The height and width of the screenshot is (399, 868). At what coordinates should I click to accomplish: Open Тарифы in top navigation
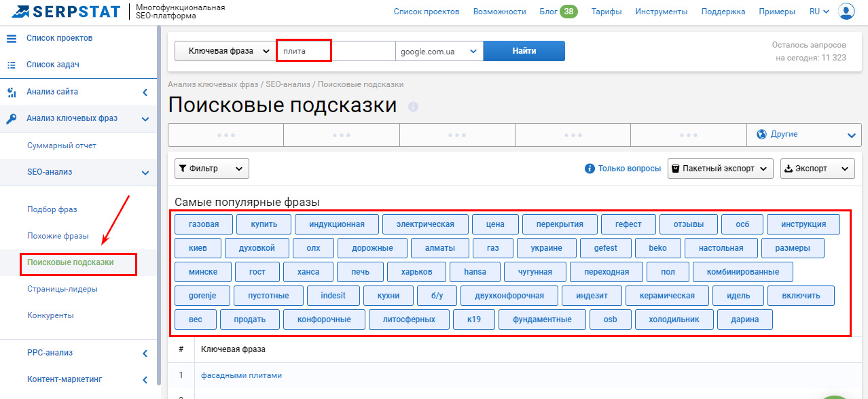coord(607,12)
